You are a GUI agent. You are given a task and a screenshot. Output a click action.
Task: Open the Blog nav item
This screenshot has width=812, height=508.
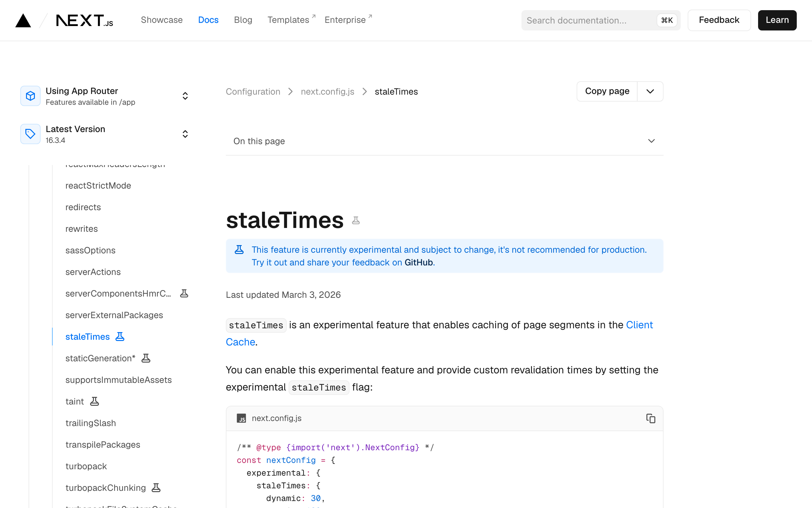coord(243,20)
